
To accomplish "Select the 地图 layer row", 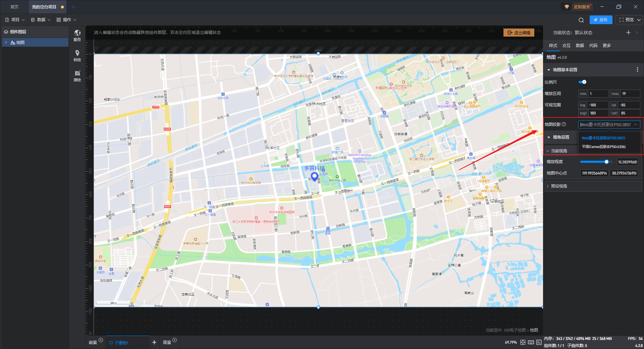I will click(x=35, y=43).
